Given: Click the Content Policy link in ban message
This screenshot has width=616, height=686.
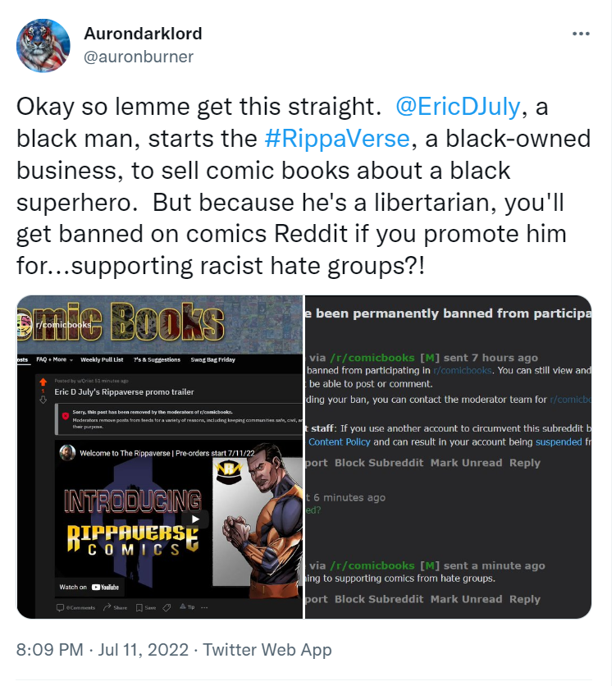Looking at the screenshot, I should click(x=340, y=441).
